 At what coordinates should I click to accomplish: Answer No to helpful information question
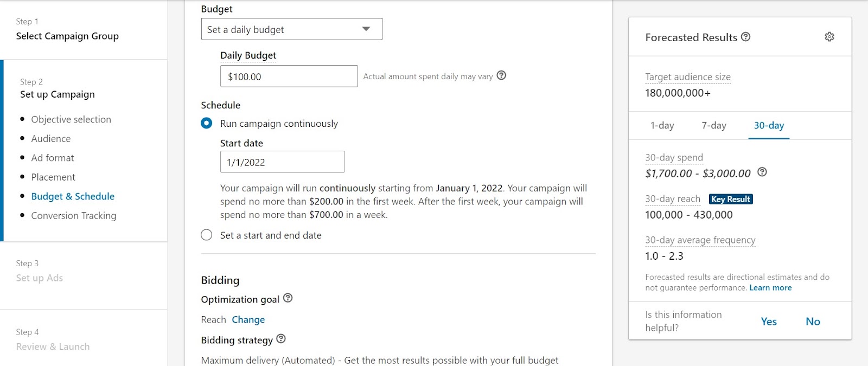(x=813, y=322)
